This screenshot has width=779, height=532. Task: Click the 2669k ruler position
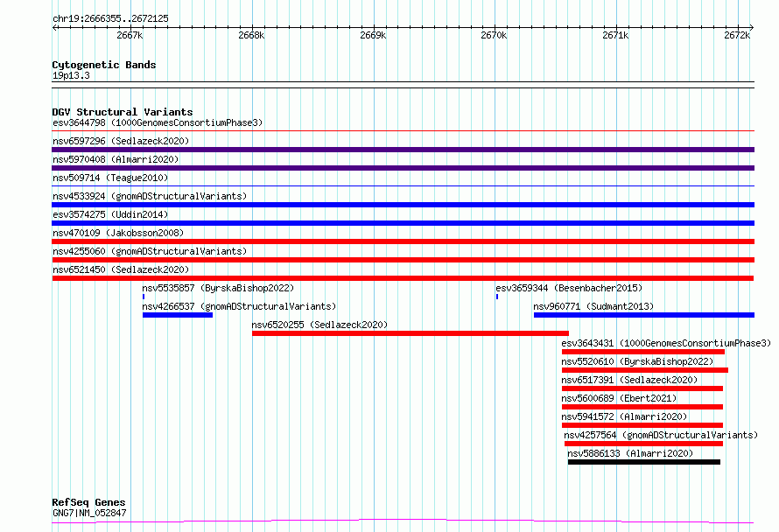click(x=373, y=35)
